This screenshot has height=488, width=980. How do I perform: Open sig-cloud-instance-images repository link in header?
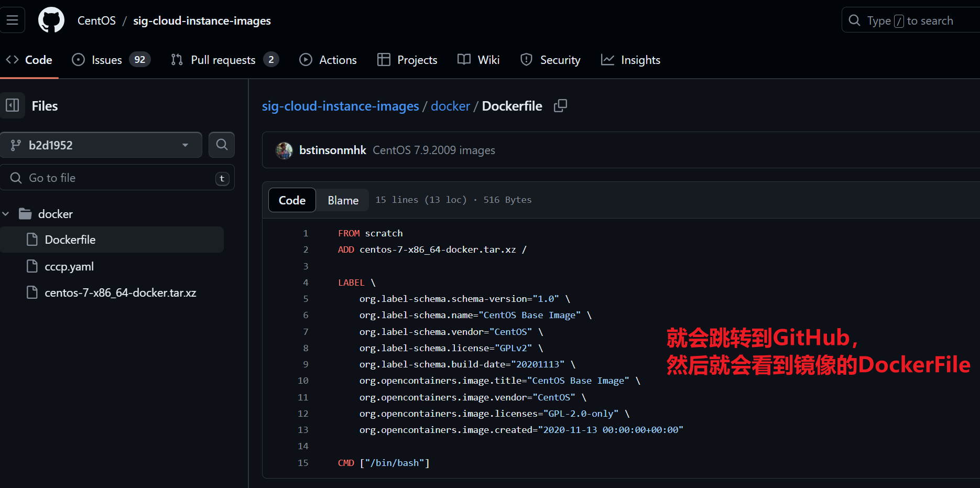click(x=202, y=20)
